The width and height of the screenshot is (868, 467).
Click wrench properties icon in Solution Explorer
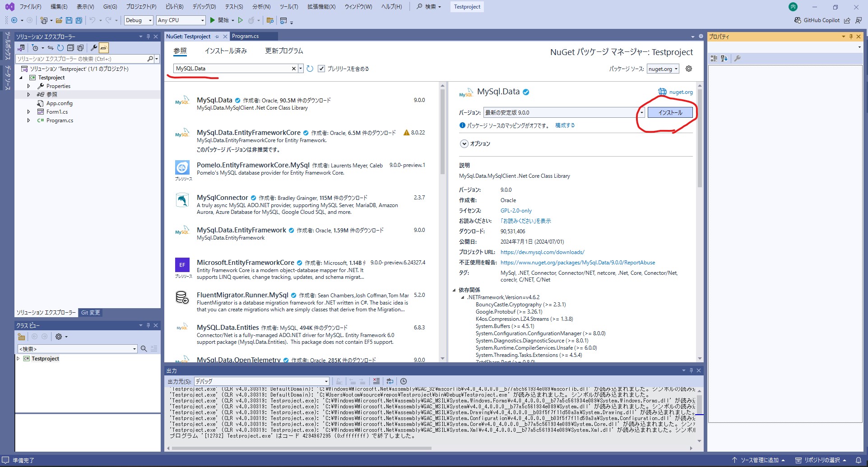pyautogui.click(x=94, y=48)
